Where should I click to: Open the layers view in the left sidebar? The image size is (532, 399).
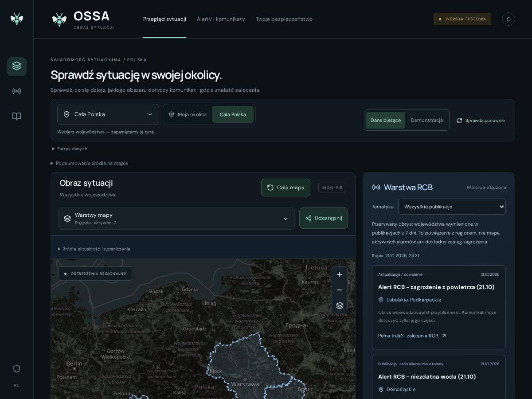[x=17, y=66]
